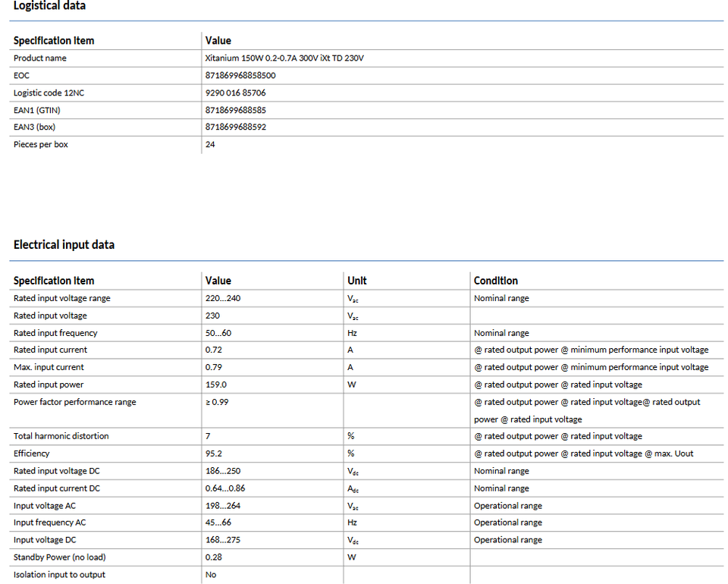Click the 'Pieces per box' value 24
The width and height of the screenshot is (728, 584).
pyautogui.click(x=210, y=144)
